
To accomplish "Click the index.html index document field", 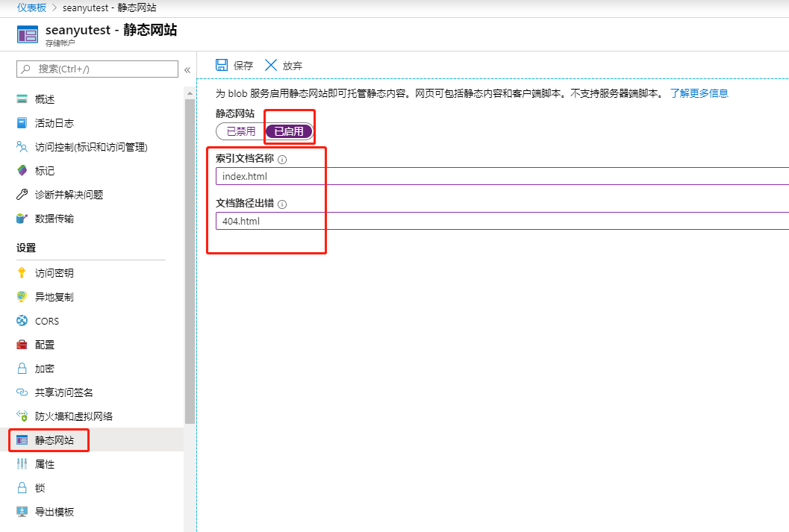I will [x=502, y=176].
